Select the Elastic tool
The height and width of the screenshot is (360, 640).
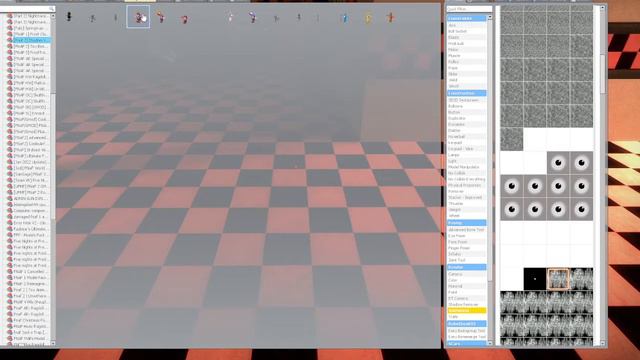point(467,38)
